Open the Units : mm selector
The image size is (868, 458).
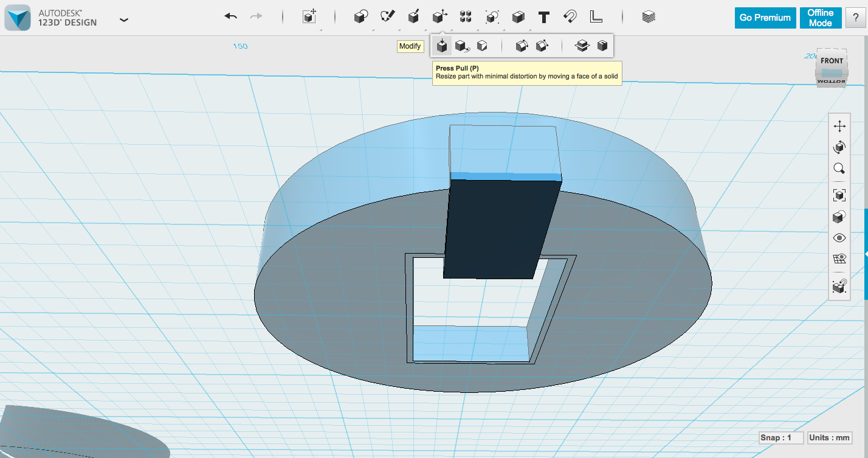pos(830,437)
